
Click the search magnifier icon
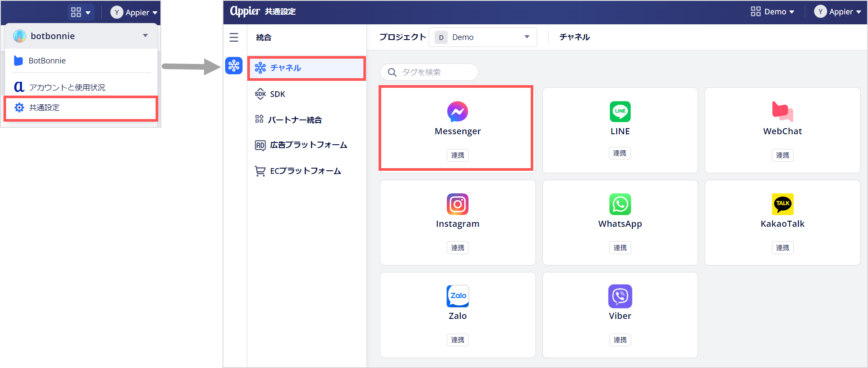(x=392, y=72)
